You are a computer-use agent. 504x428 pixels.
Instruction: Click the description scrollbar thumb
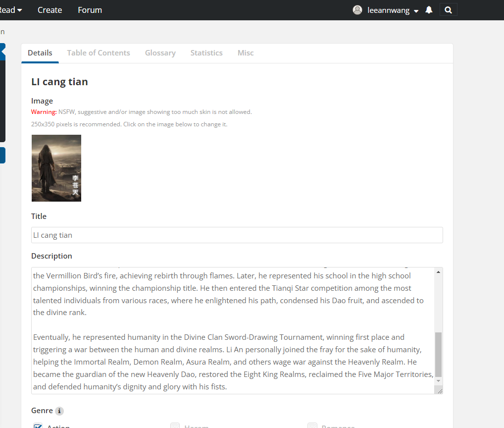pos(438,354)
